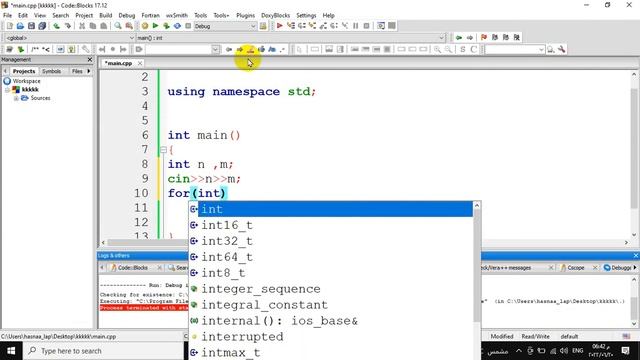Switch to Cscope log tab
The width and height of the screenshot is (640, 360).
click(576, 268)
